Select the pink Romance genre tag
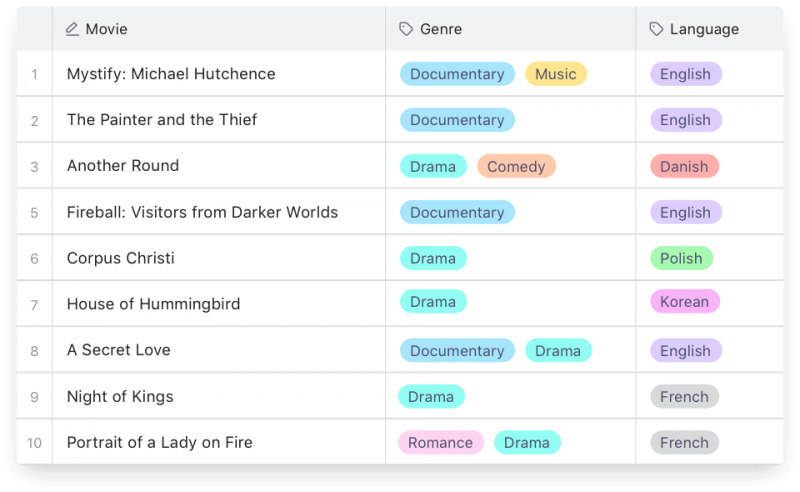Screen dimensions: 800x492 (x=440, y=443)
